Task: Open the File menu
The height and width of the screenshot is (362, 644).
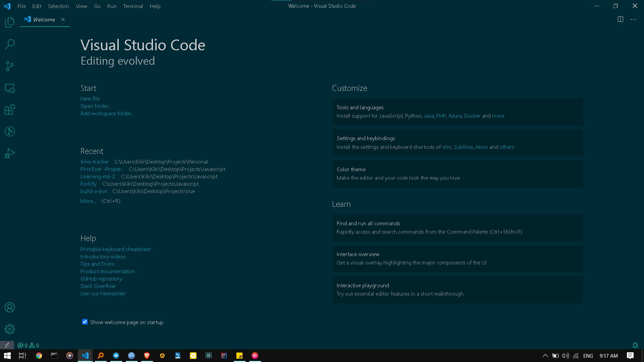Action: (21, 6)
